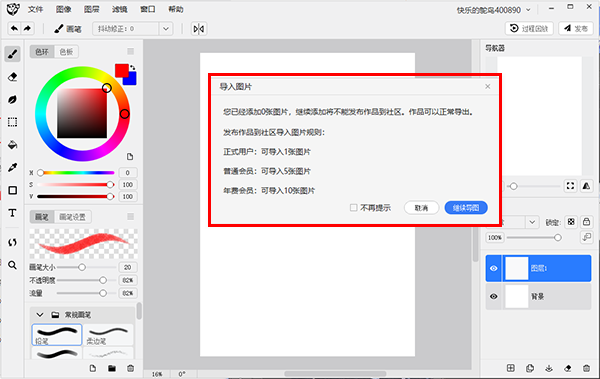Collapse the 常规画笔 brush group
This screenshot has height=379, width=600.
40,315
